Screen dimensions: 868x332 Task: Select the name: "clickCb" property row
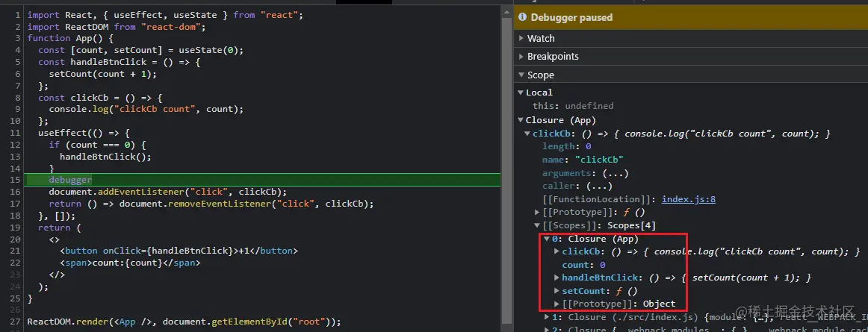(x=583, y=160)
